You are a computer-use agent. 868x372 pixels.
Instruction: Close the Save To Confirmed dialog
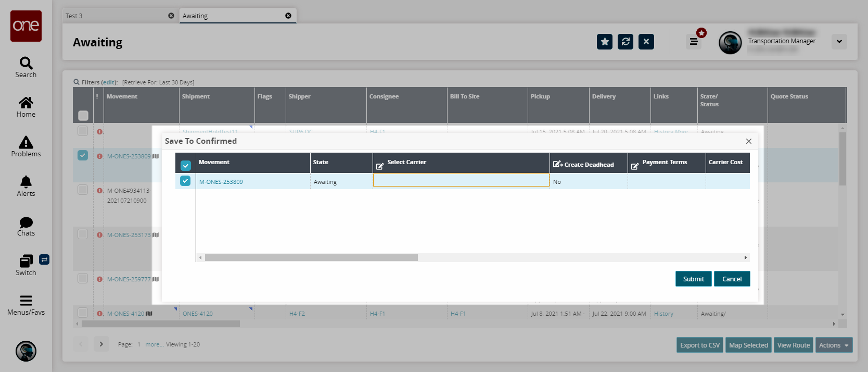748,141
